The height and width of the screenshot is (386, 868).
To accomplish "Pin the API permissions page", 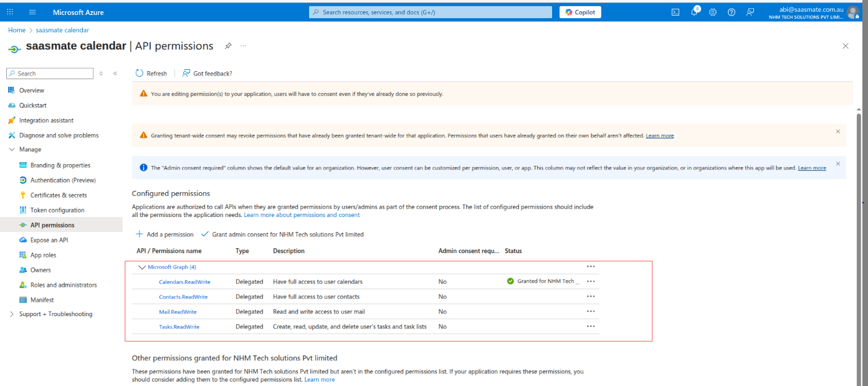I will [228, 46].
